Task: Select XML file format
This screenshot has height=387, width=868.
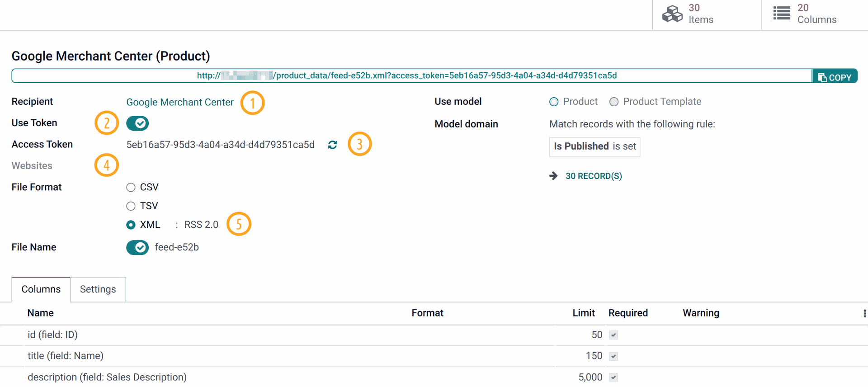Action: coord(131,225)
